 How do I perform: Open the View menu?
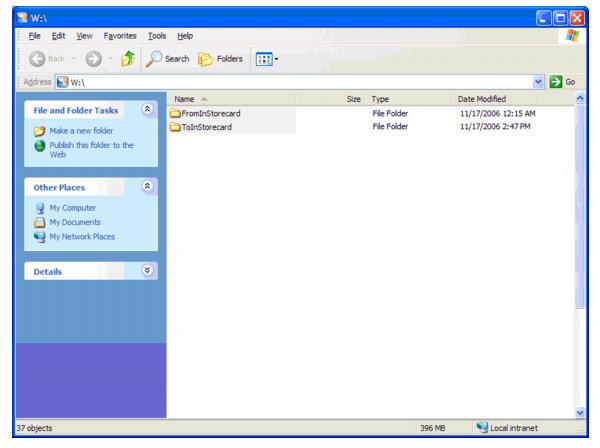84,36
